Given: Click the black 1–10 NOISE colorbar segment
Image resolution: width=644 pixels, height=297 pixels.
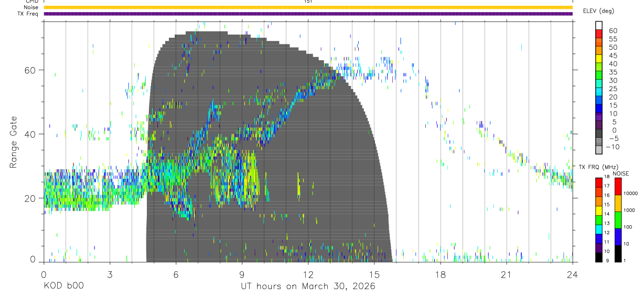Looking at the screenshot, I should (x=618, y=254).
